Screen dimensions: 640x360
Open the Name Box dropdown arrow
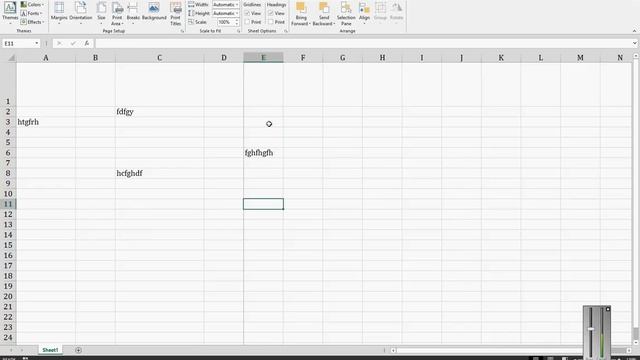point(36,43)
